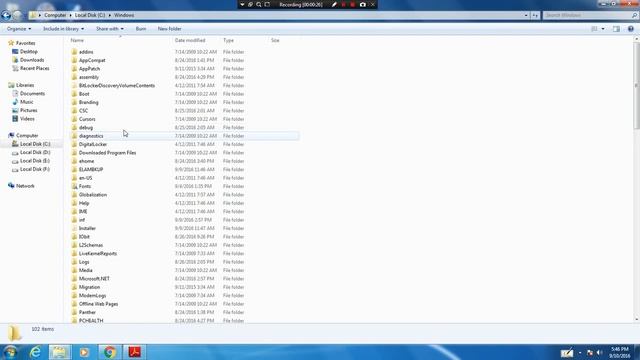640x360 pixels.
Task: Go back with the Back arrow button
Action: click(x=6, y=16)
